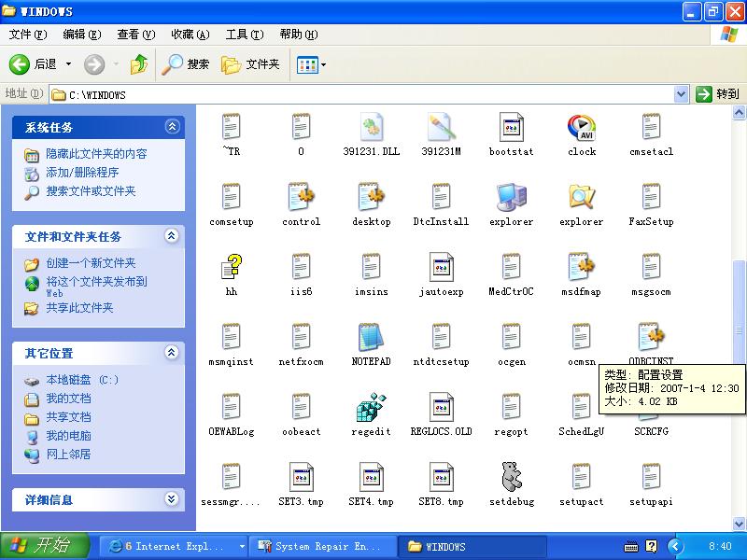Image resolution: width=747 pixels, height=560 pixels.
Task: Open 网上邻居 location link
Action: click(68, 455)
